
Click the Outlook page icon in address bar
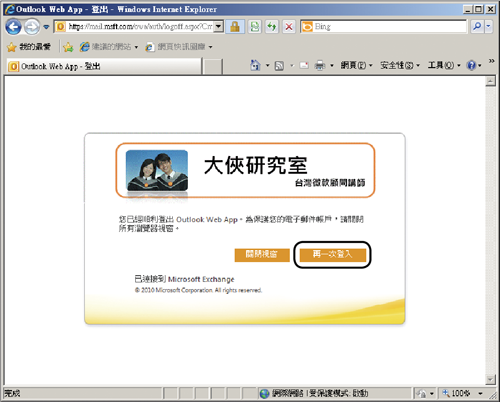61,26
